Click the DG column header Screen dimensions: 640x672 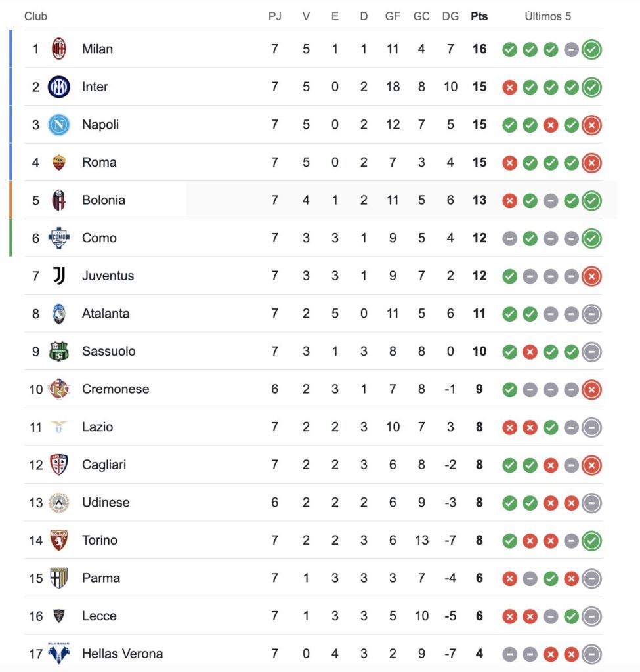tap(450, 16)
